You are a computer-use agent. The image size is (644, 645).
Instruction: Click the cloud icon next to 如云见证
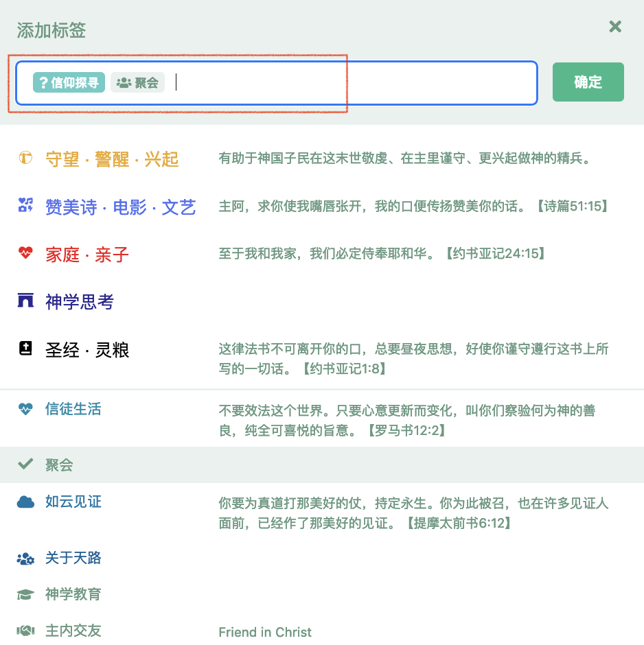pos(25,502)
